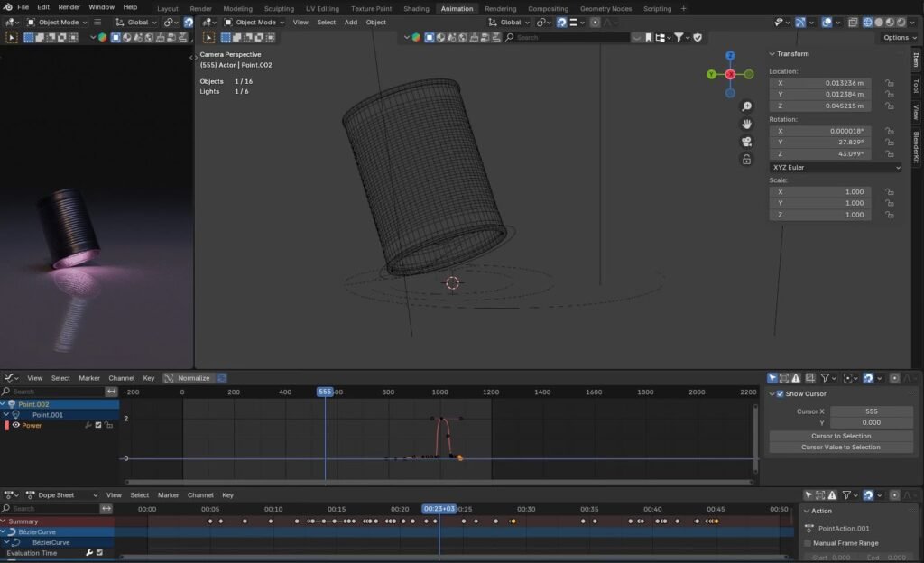Open the Render menu
Image resolution: width=924 pixels, height=563 pixels.
pyautogui.click(x=69, y=7)
